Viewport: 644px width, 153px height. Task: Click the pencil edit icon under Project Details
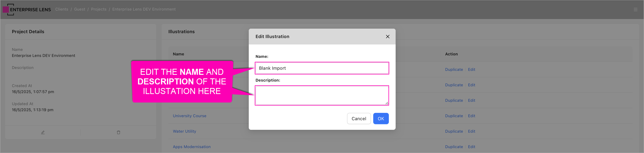pos(43,132)
